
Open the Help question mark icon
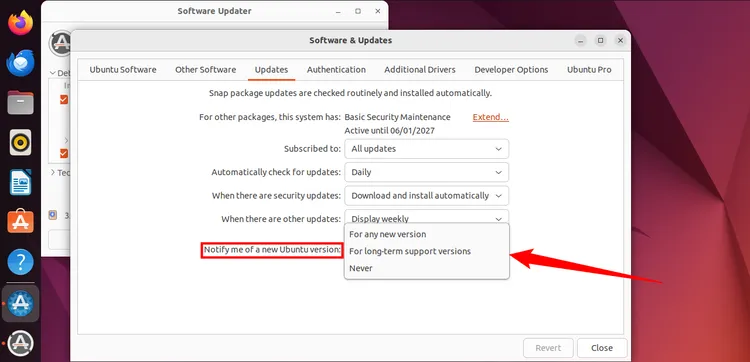pos(20,262)
